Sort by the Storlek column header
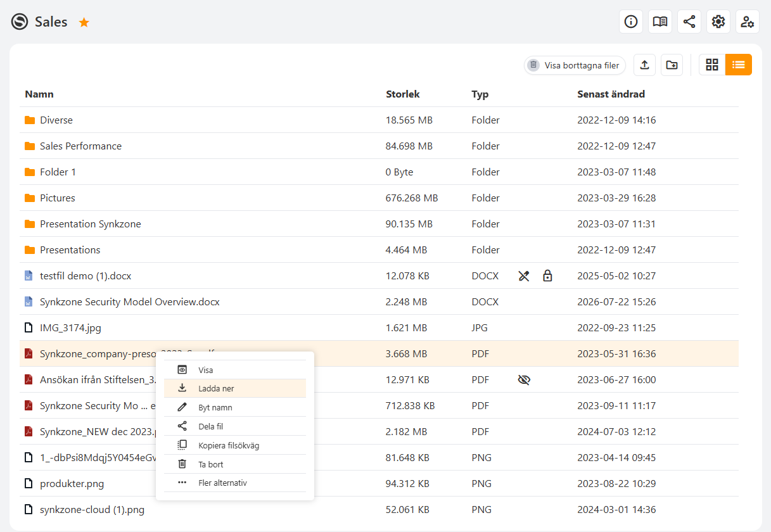The width and height of the screenshot is (771, 532). 403,94
